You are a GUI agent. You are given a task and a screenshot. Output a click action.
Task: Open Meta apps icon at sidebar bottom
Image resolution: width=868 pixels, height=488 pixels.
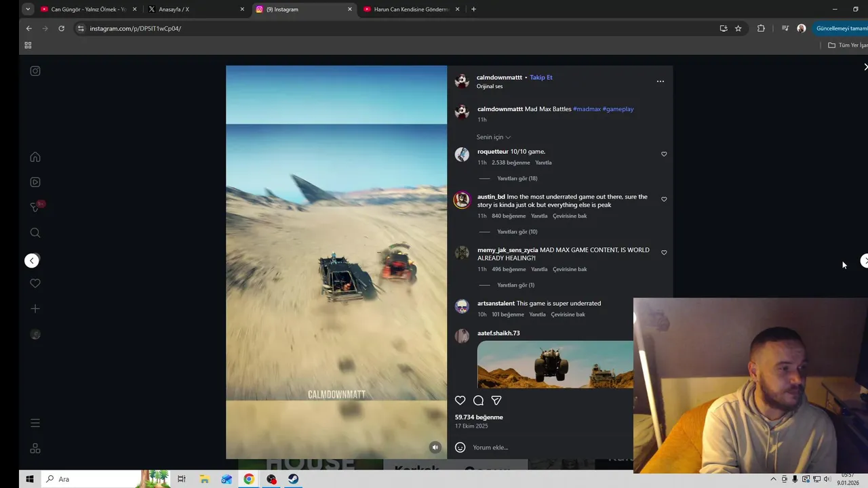coord(35,448)
